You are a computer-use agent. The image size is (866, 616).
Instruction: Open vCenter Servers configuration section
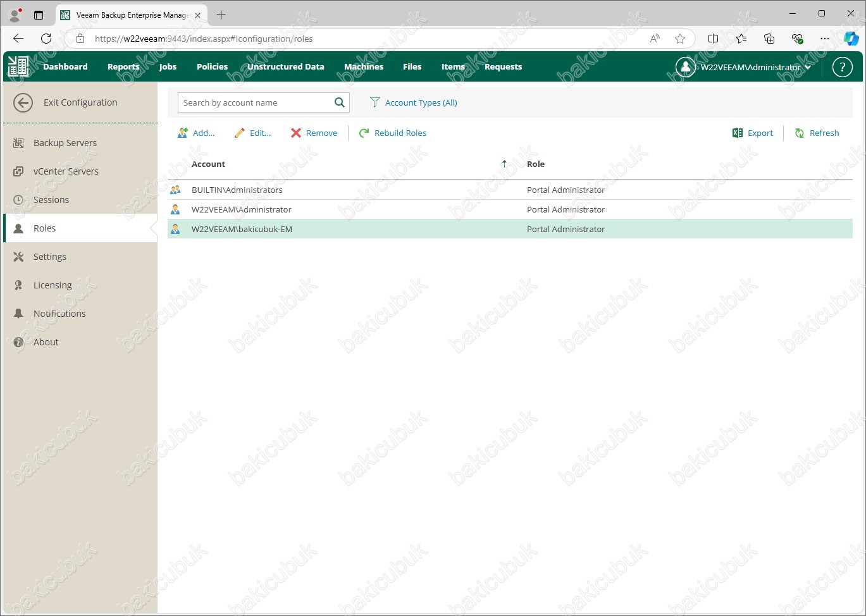(x=66, y=171)
